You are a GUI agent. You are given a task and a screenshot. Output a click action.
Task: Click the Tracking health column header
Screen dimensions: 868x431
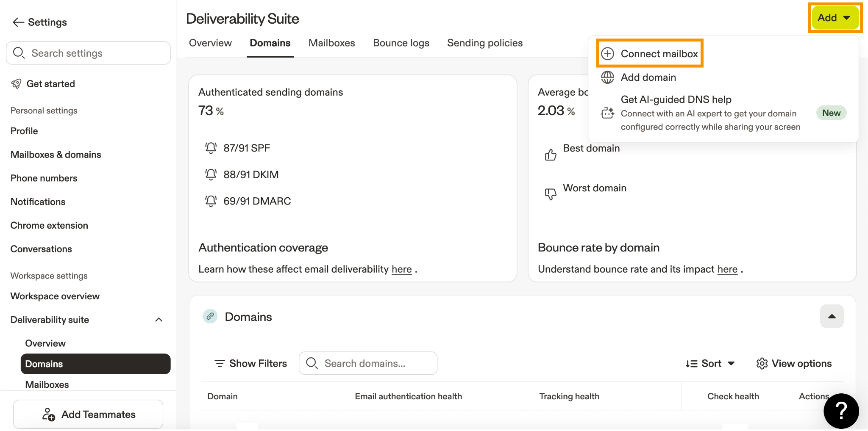click(x=569, y=396)
